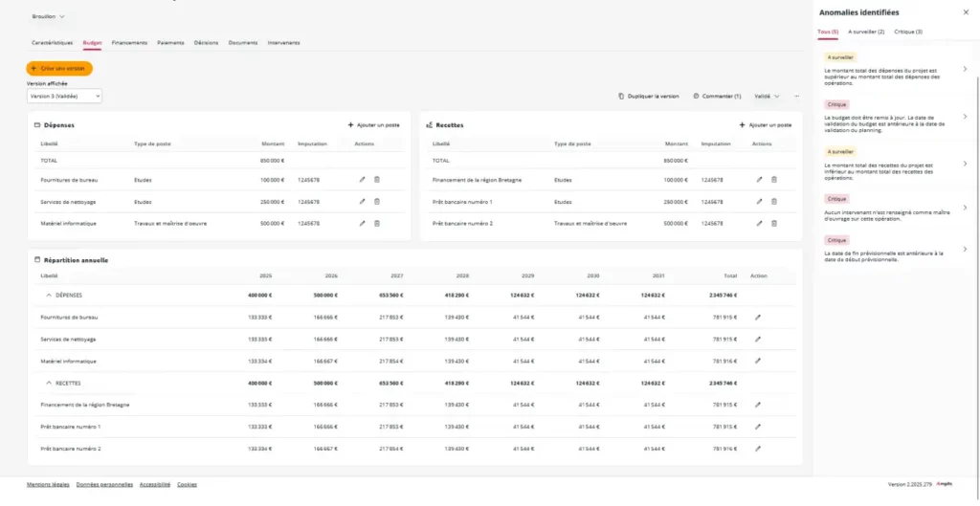Image resolution: width=980 pixels, height=506 pixels.
Task: Collapse the DÉPENSES annual group
Action: [49, 296]
